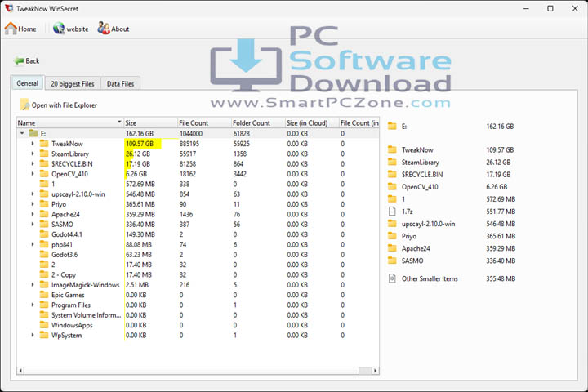Collapse the E: drive tree node
Viewport: 588px width, 392px height.
[22, 134]
